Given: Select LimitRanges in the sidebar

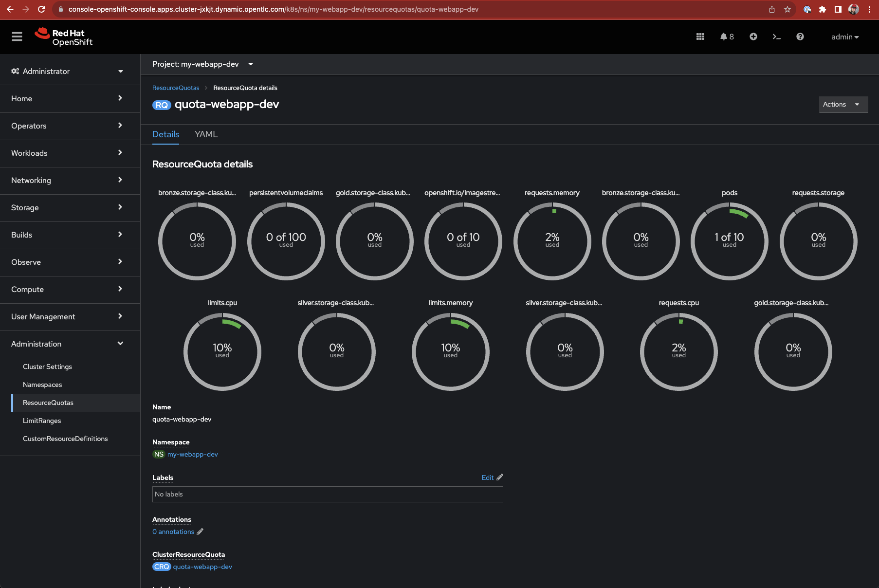Looking at the screenshot, I should tap(42, 421).
